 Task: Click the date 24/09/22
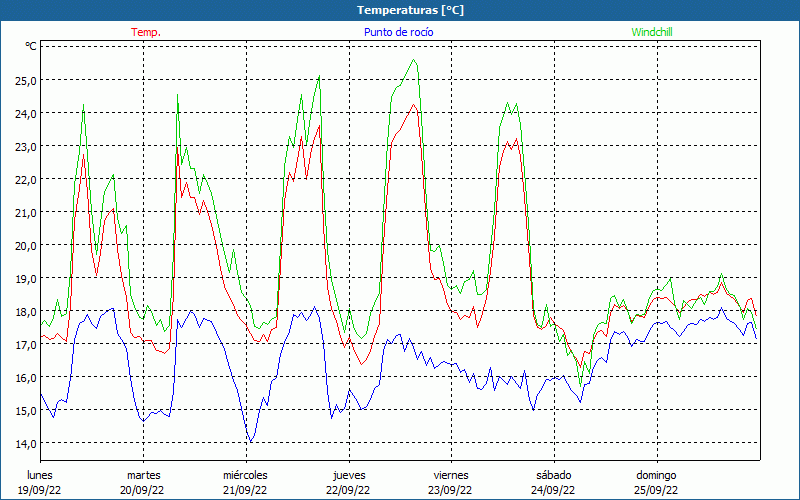click(x=553, y=490)
